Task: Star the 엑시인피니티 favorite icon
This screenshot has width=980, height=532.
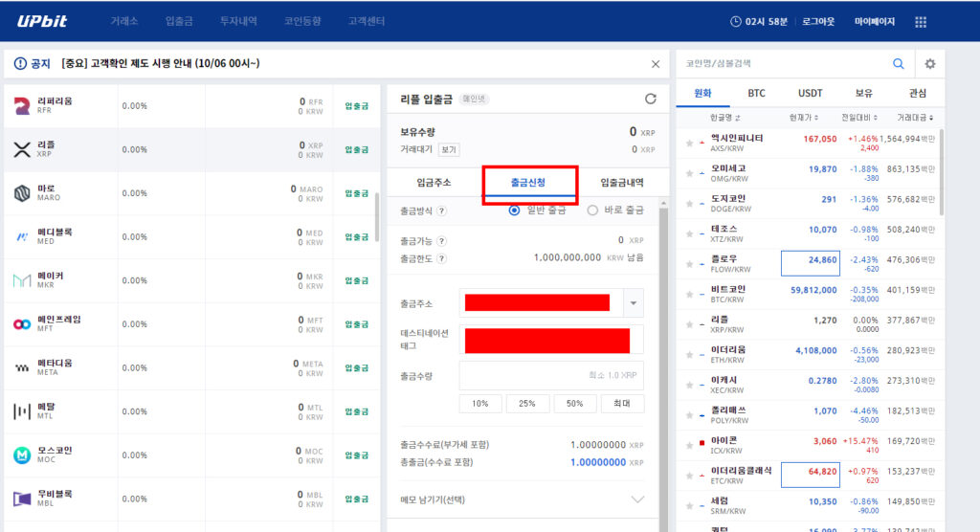Action: (689, 144)
